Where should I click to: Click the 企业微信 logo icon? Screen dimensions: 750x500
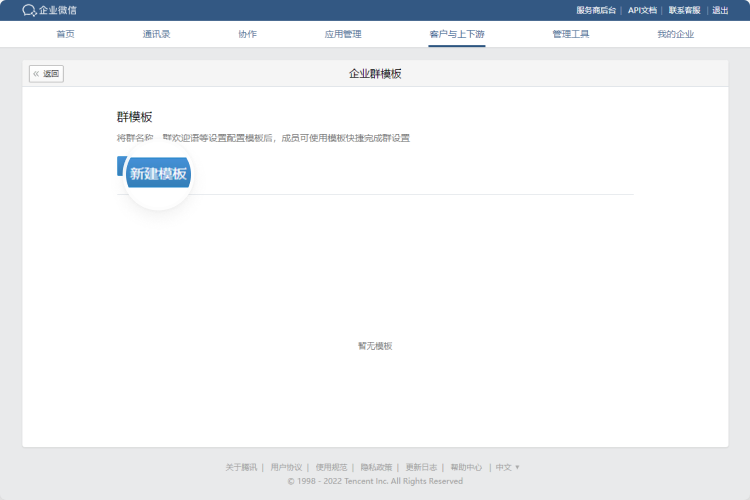click(29, 10)
